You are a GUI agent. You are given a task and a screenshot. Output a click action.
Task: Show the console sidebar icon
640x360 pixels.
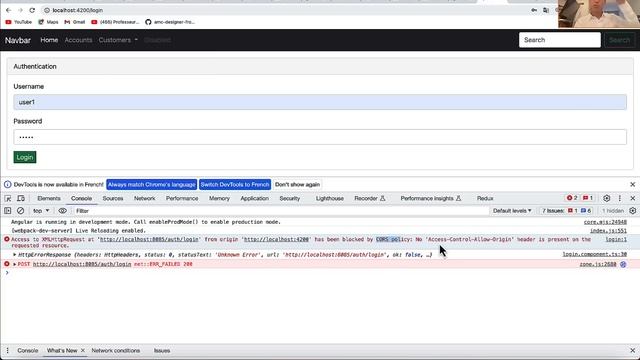click(8, 211)
